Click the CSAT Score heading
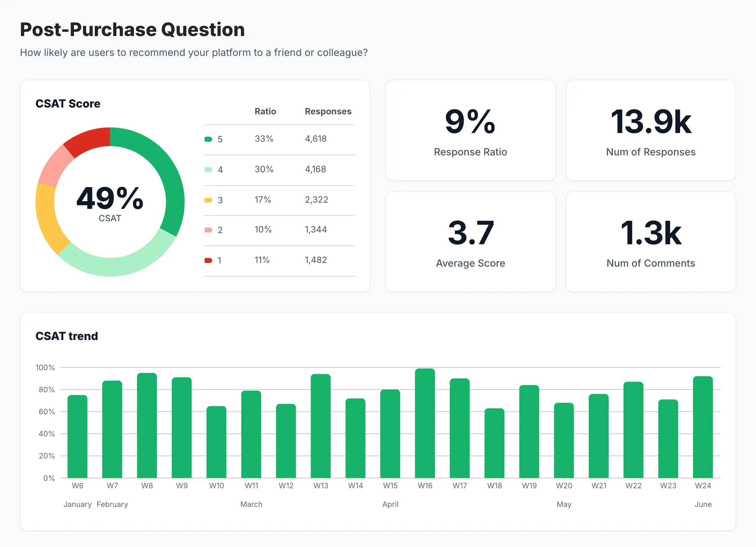Screen dimensions: 756x547 (x=68, y=104)
